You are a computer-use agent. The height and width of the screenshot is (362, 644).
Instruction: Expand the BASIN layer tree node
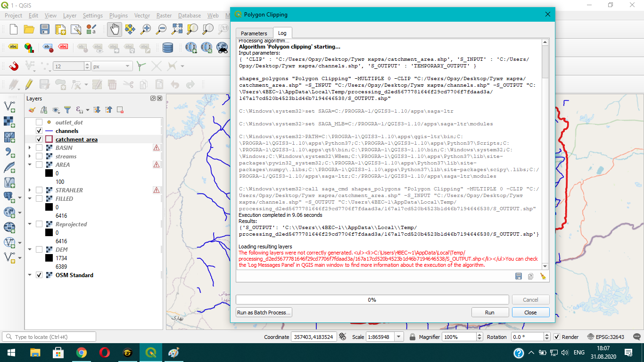click(x=30, y=148)
